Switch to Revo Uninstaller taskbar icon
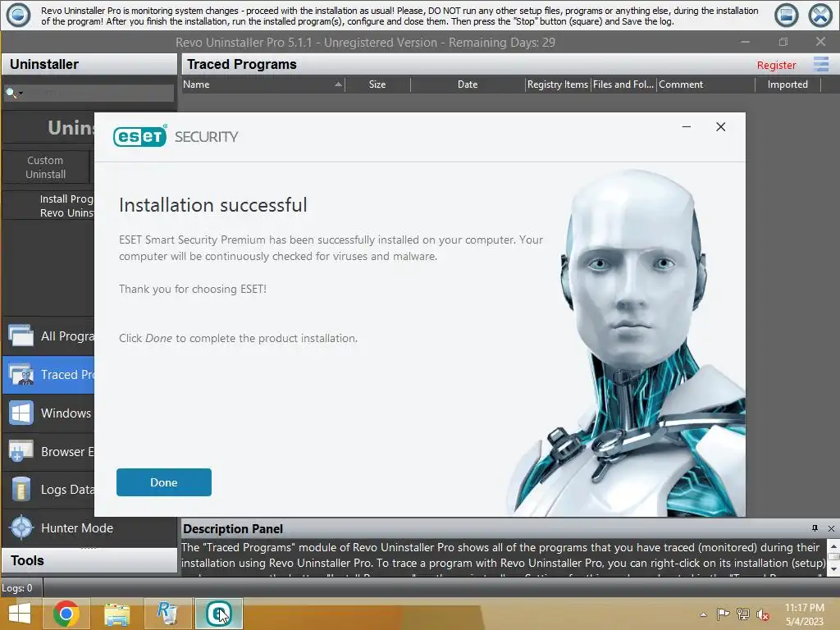The width and height of the screenshot is (840, 630). [x=167, y=614]
